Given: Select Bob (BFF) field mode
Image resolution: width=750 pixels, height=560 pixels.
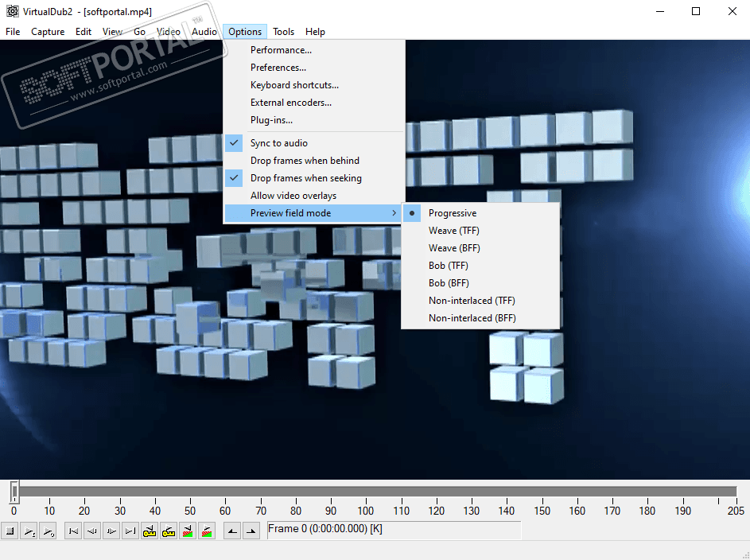Looking at the screenshot, I should (480, 283).
